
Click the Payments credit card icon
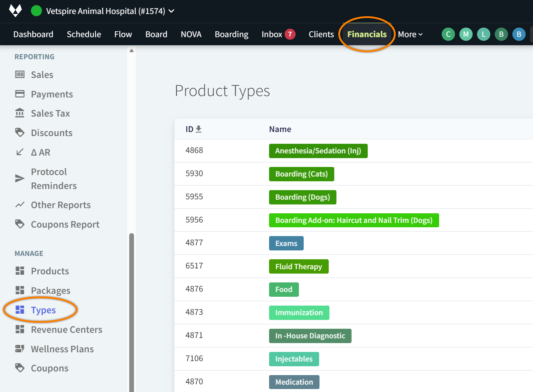tap(20, 94)
